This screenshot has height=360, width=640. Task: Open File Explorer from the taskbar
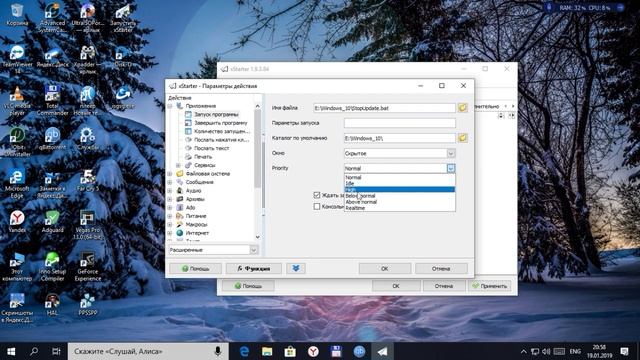tap(267, 351)
